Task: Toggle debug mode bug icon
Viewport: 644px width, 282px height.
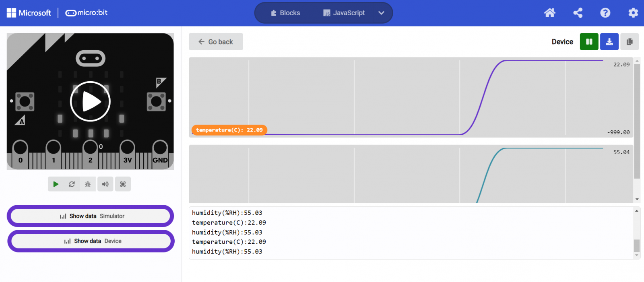Action: click(88, 184)
